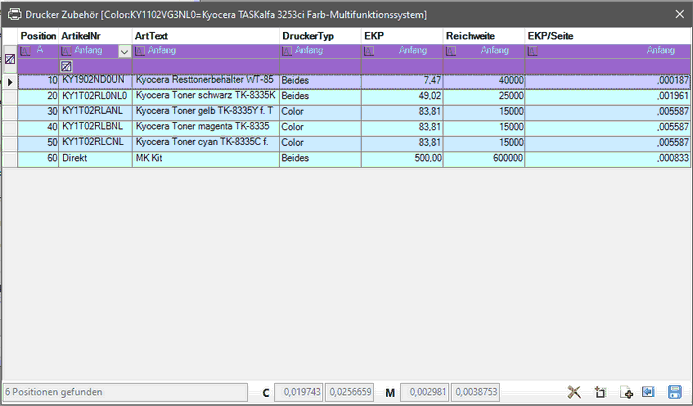Sort by the DruckerTyp column header
The image size is (693, 406).
pyautogui.click(x=320, y=36)
